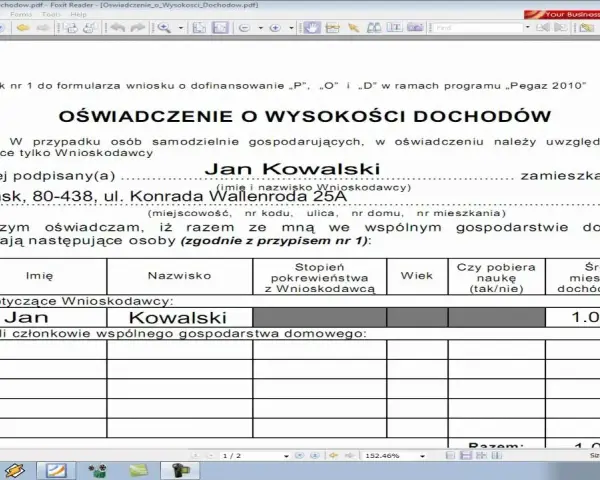Viewport: 600px width, 480px height.
Task: Click the pen document app in taskbar
Action: 56,471
